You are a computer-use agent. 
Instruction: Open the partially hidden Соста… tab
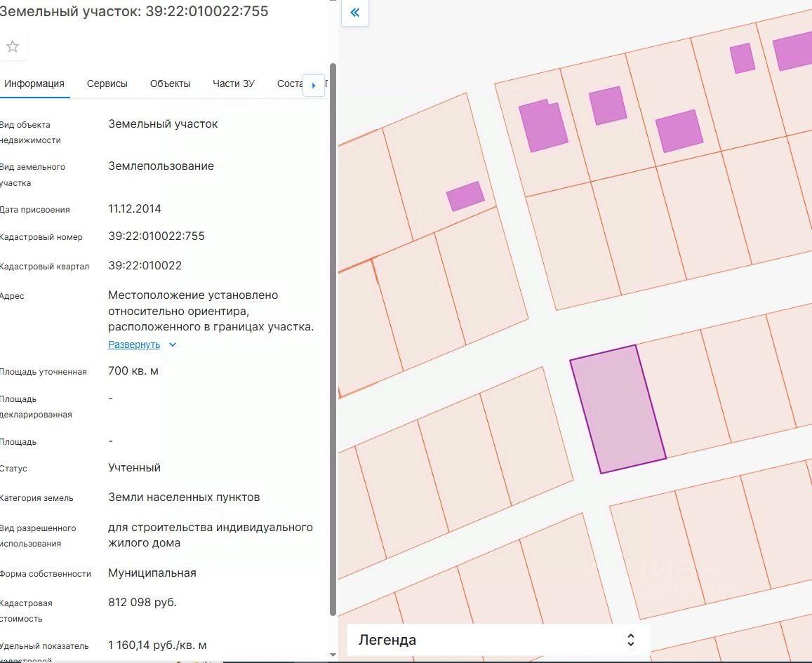289,83
